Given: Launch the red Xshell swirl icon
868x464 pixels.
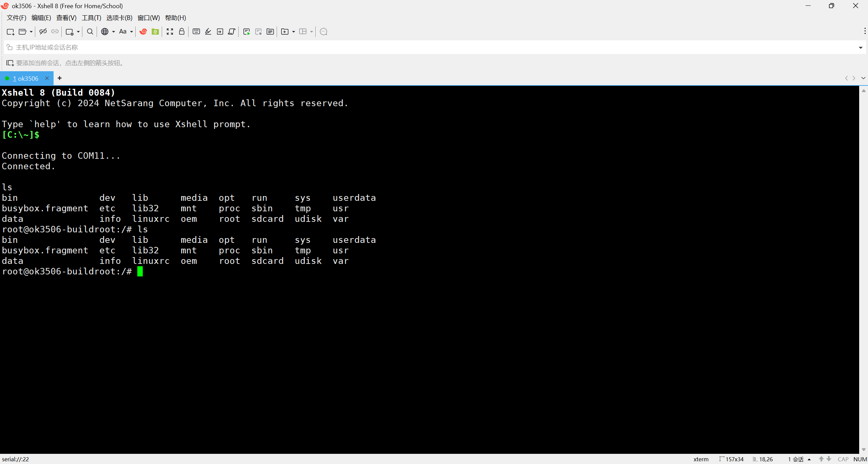Looking at the screenshot, I should pos(143,32).
